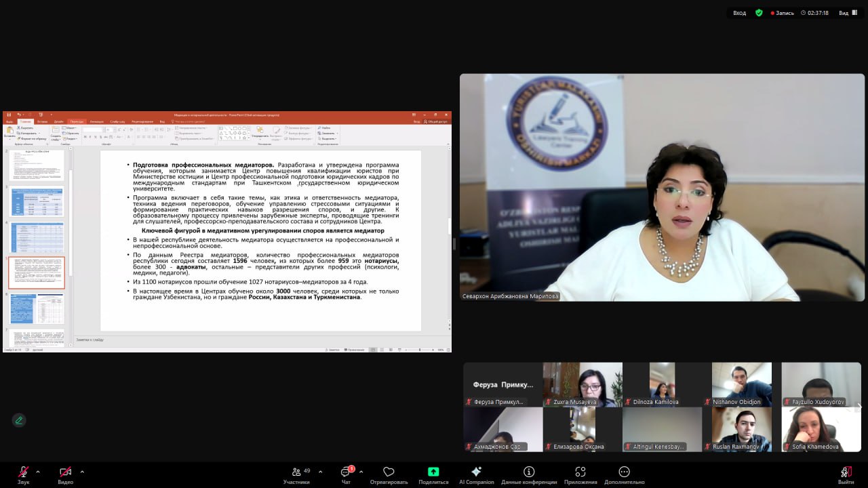Select Ruslan Raxmanov's video thumbnail

pyautogui.click(x=741, y=429)
